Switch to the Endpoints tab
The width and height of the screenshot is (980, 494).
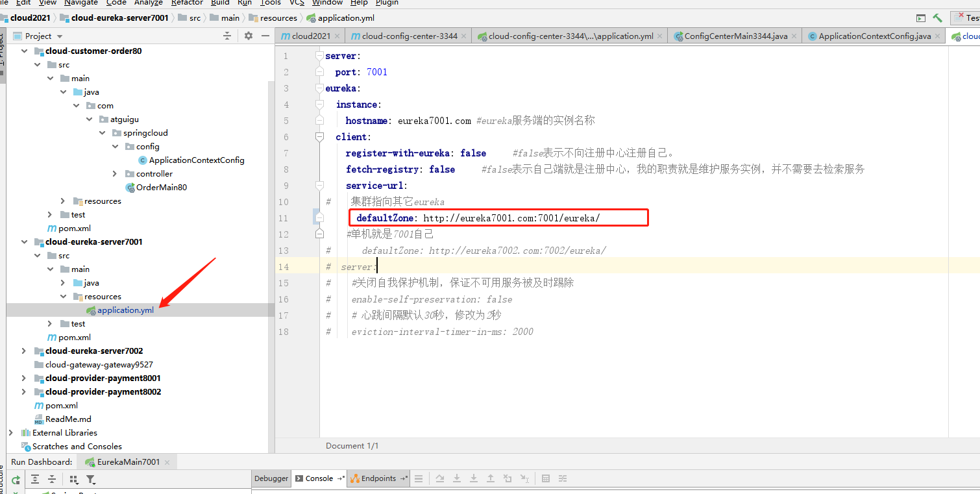coord(378,478)
